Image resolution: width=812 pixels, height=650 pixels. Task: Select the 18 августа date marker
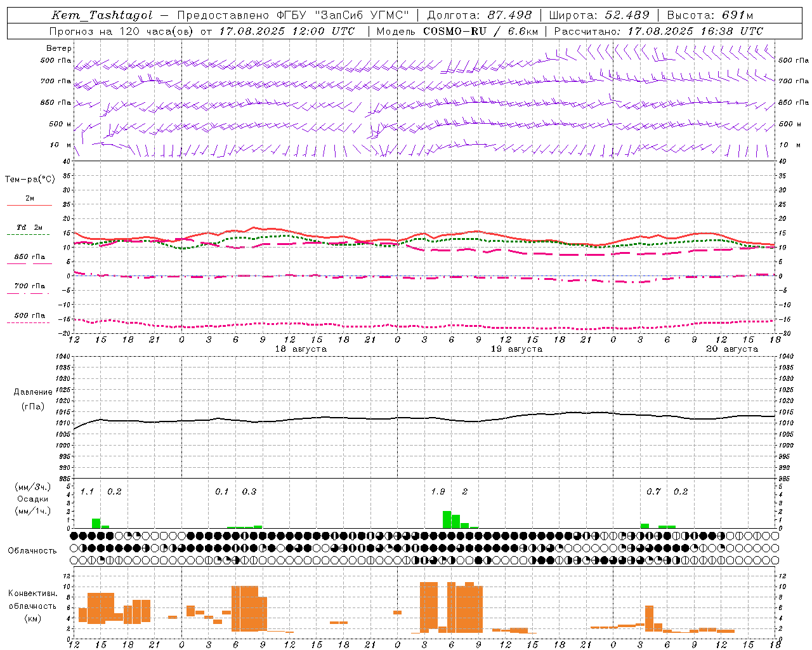301,349
